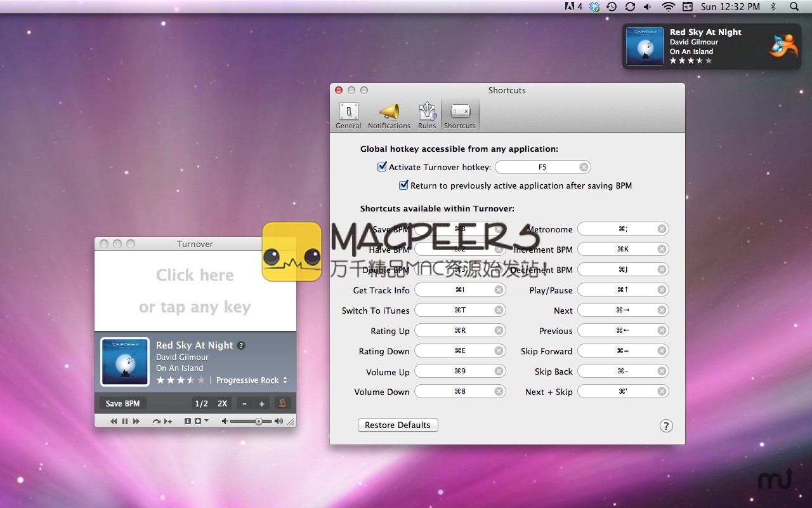Image resolution: width=812 pixels, height=508 pixels.
Task: Clear the Get Track Info shortcut X icon
Action: coord(499,290)
